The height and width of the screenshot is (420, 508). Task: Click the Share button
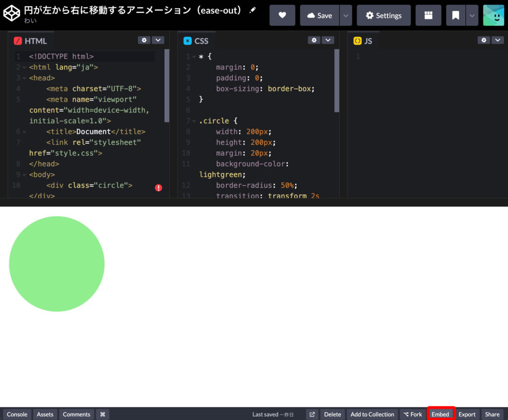pos(492,414)
